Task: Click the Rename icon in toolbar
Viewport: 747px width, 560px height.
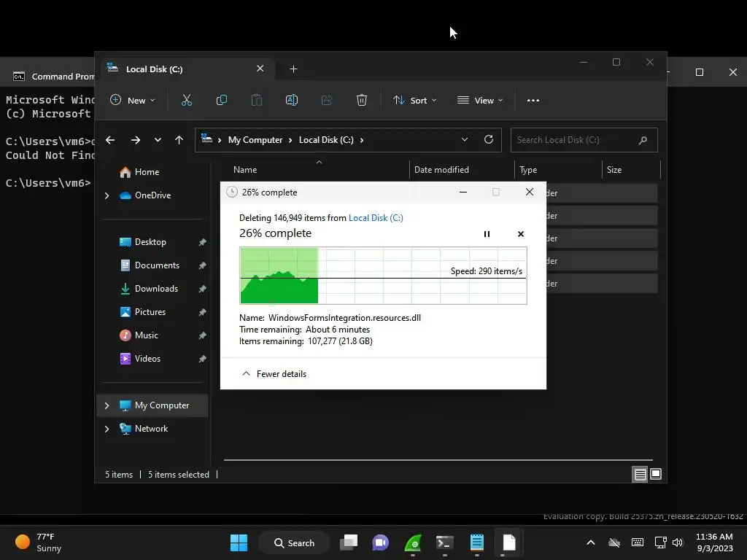Action: tap(292, 100)
